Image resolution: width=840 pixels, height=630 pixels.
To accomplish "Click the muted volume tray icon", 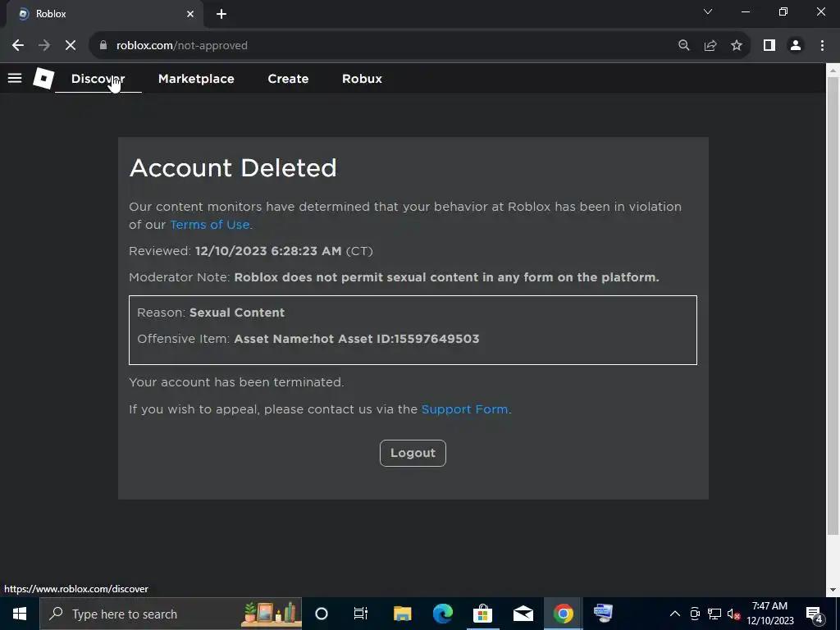I will click(x=733, y=614).
